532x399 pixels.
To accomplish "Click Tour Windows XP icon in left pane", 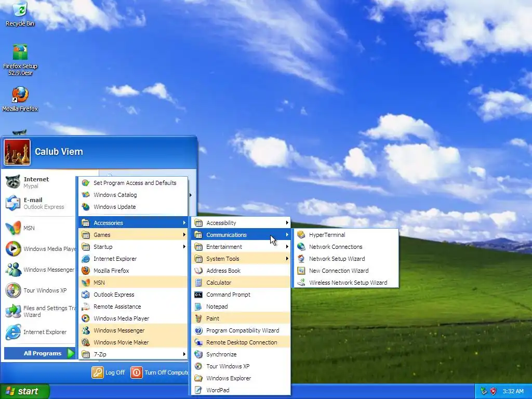I will [13, 290].
